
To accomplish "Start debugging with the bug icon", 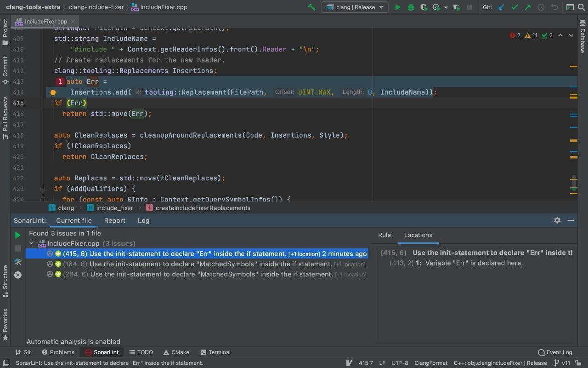I will [x=411, y=7].
